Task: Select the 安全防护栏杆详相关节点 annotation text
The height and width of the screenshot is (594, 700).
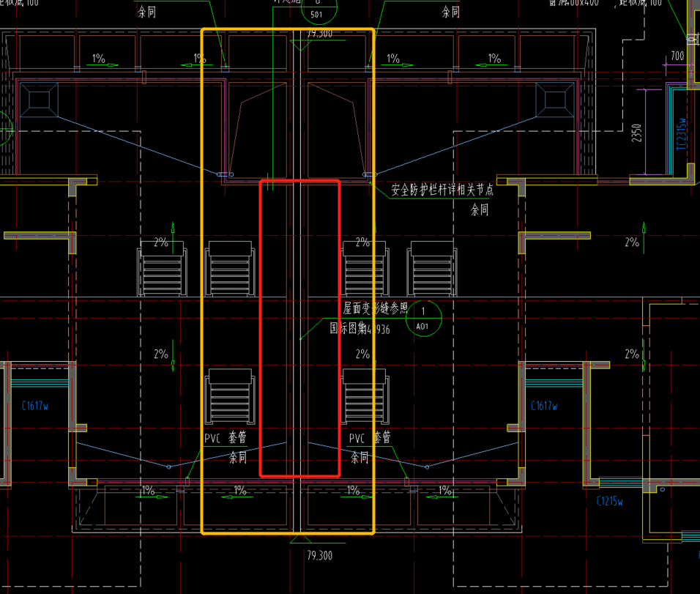Action: 442,190
